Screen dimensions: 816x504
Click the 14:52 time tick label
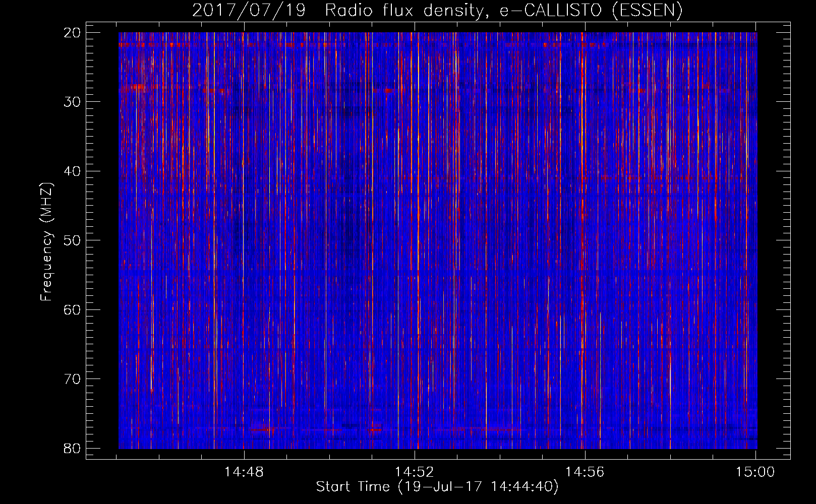click(x=414, y=472)
